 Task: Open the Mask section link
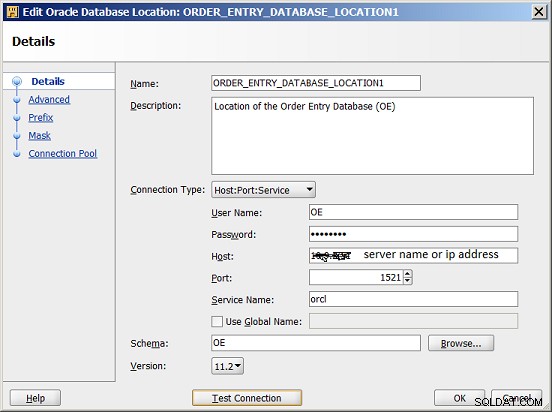[39, 136]
